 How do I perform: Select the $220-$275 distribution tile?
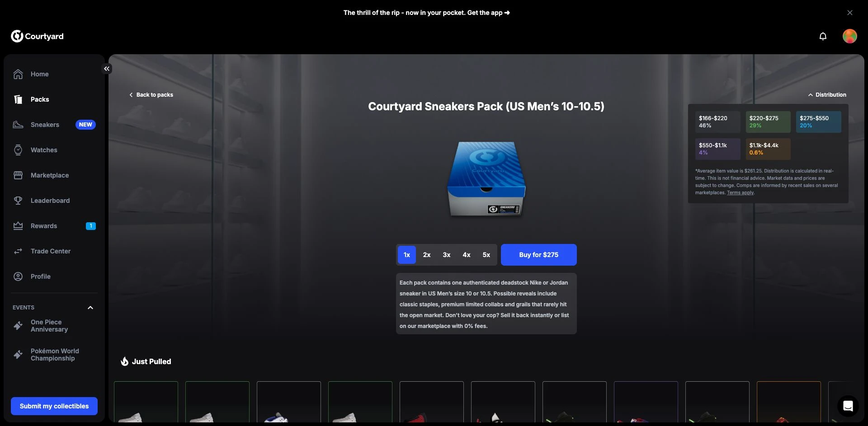pyautogui.click(x=768, y=122)
